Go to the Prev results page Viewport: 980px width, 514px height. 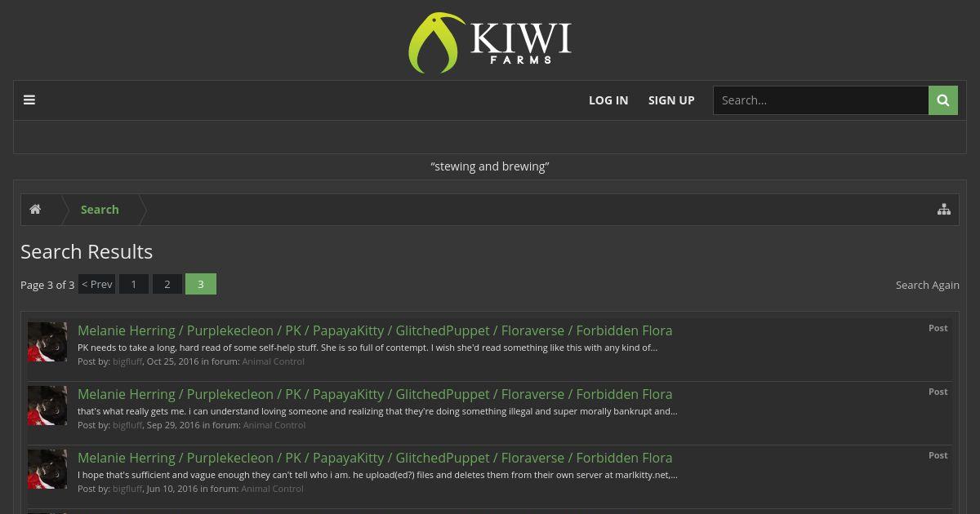[96, 284]
